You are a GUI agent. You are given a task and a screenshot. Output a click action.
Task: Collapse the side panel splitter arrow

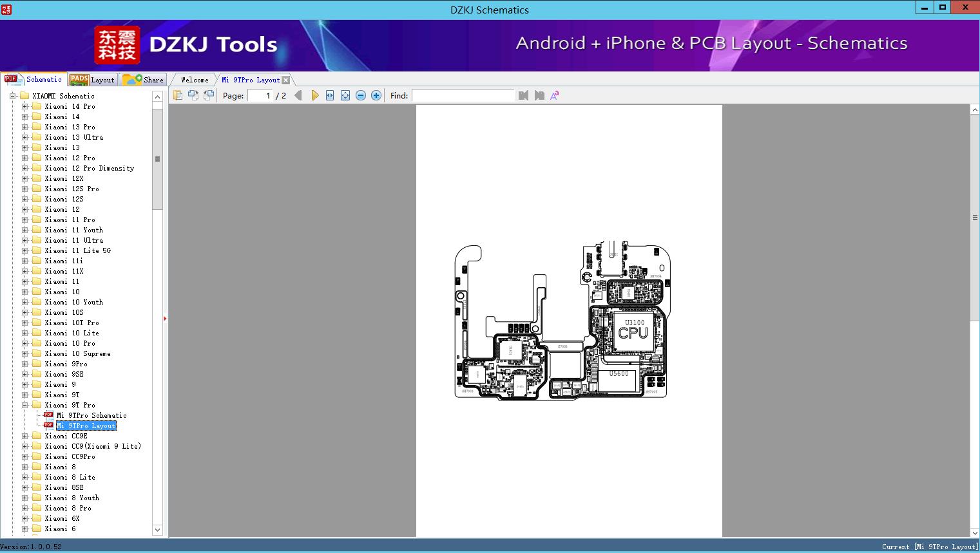point(165,319)
